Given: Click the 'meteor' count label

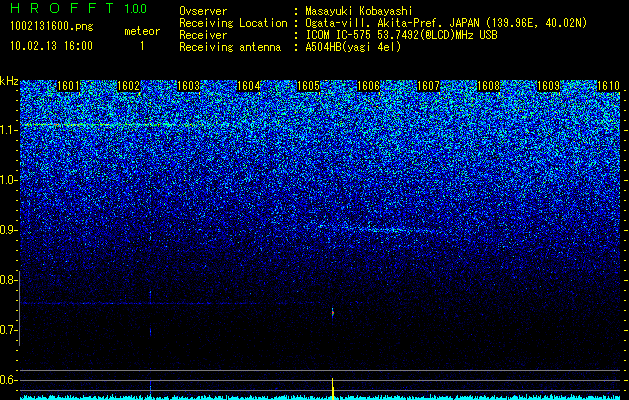Looking at the screenshot, I should (x=142, y=31).
